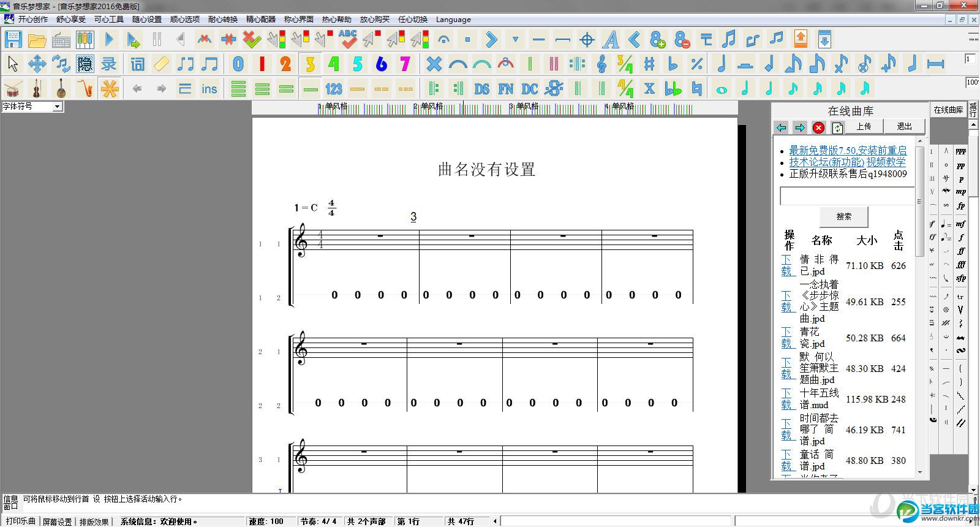Insert numbered note 0 (rest)
The width and height of the screenshot is (980, 527).
238,64
